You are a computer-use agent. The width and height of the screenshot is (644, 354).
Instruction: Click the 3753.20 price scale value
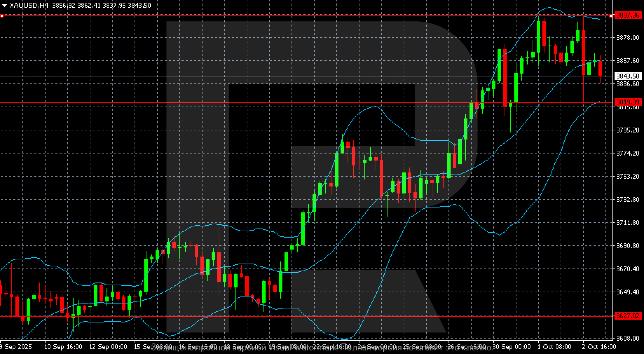click(628, 176)
